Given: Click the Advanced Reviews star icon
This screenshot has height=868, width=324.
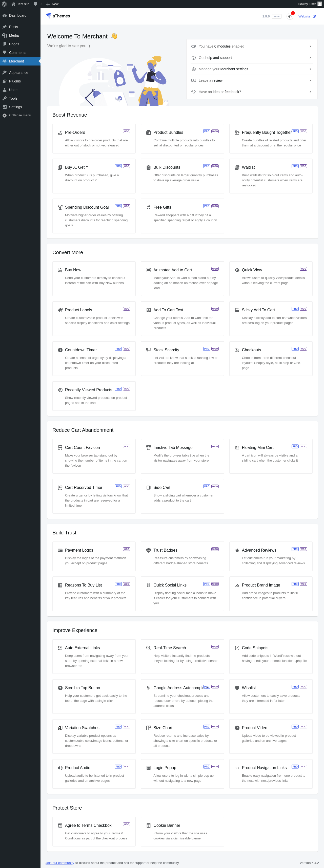Looking at the screenshot, I should (237, 550).
